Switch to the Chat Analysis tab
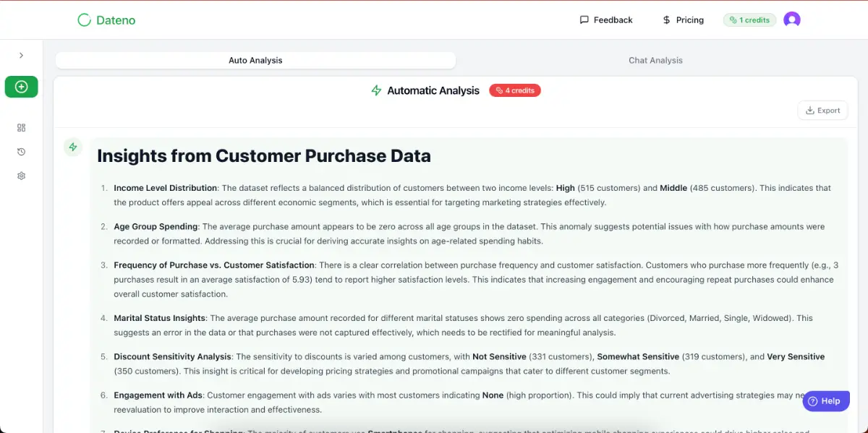 [x=655, y=61]
